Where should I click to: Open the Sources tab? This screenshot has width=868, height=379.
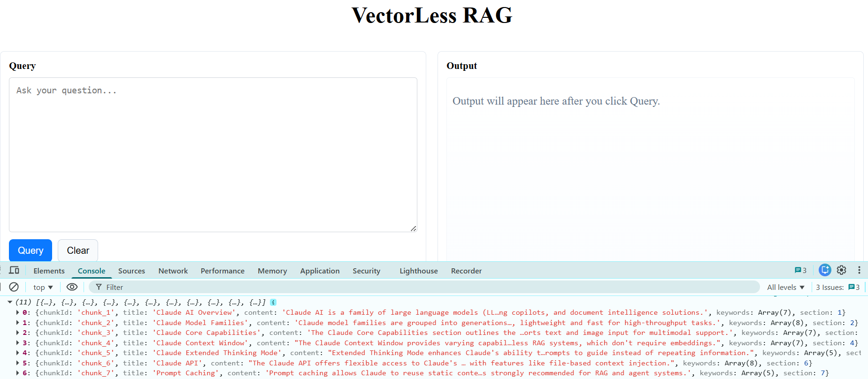(x=131, y=271)
